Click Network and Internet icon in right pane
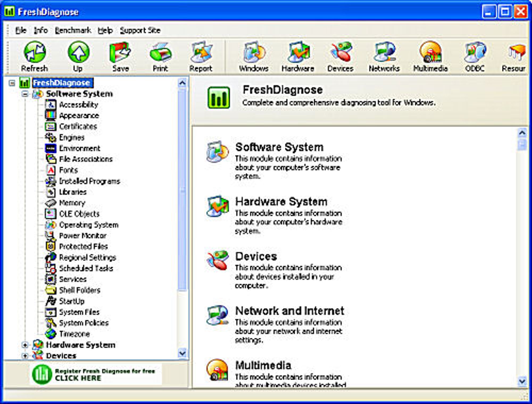This screenshot has width=532, height=404. point(218,315)
